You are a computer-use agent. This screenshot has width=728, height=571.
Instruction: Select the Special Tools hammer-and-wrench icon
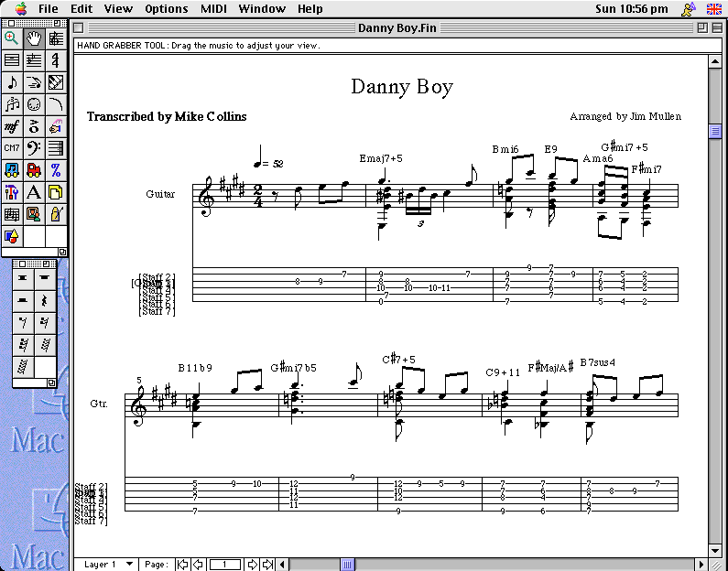[12, 192]
